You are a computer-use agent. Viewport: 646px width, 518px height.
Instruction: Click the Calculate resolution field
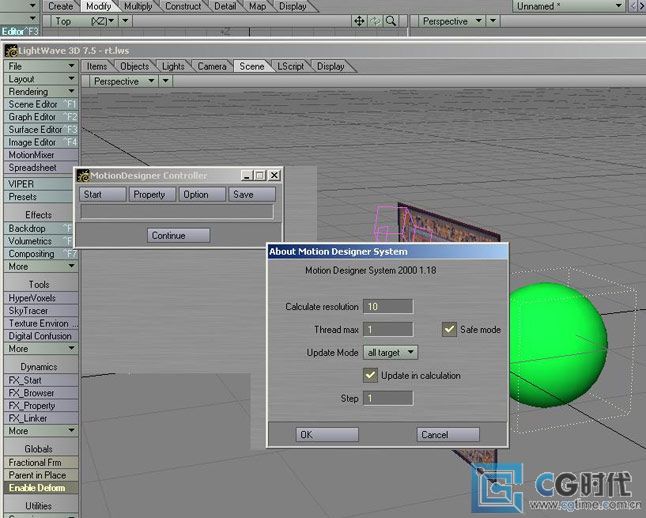(388, 307)
